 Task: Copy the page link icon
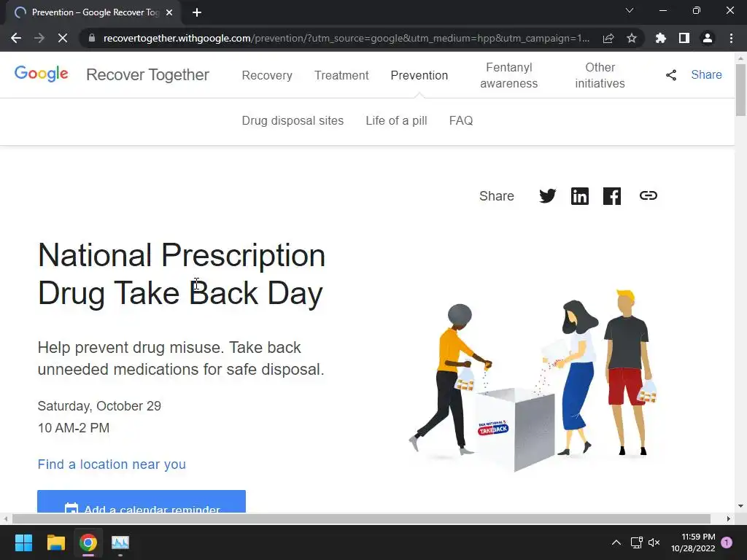point(648,195)
